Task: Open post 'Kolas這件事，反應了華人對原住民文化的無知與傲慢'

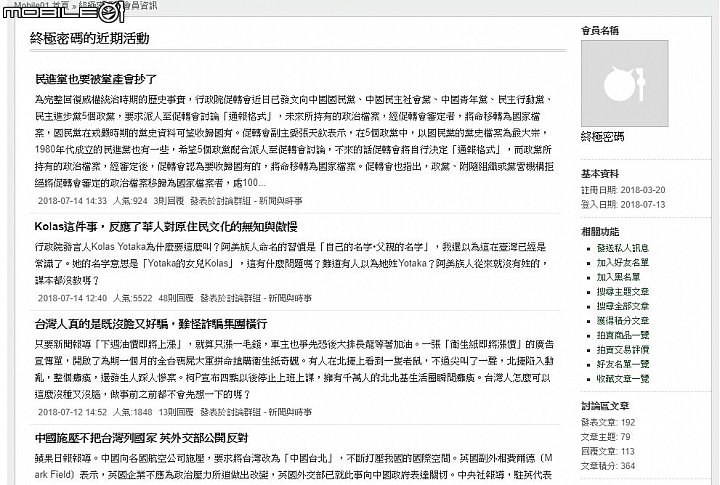Action: tap(166, 226)
